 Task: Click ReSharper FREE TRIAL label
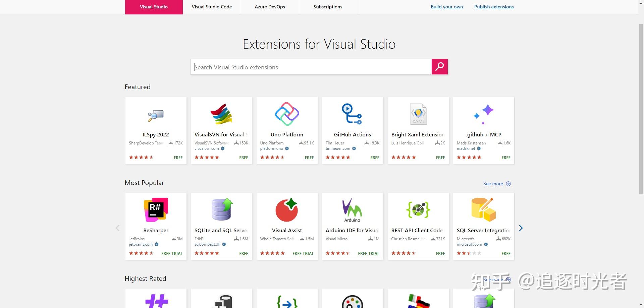coord(172,254)
